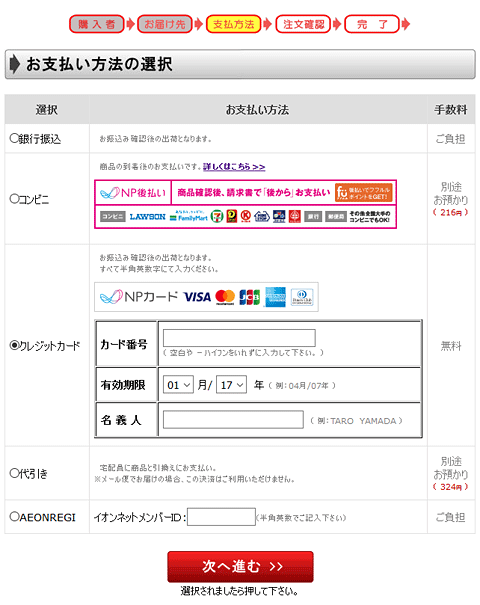Click the JCB card logo

tap(249, 297)
